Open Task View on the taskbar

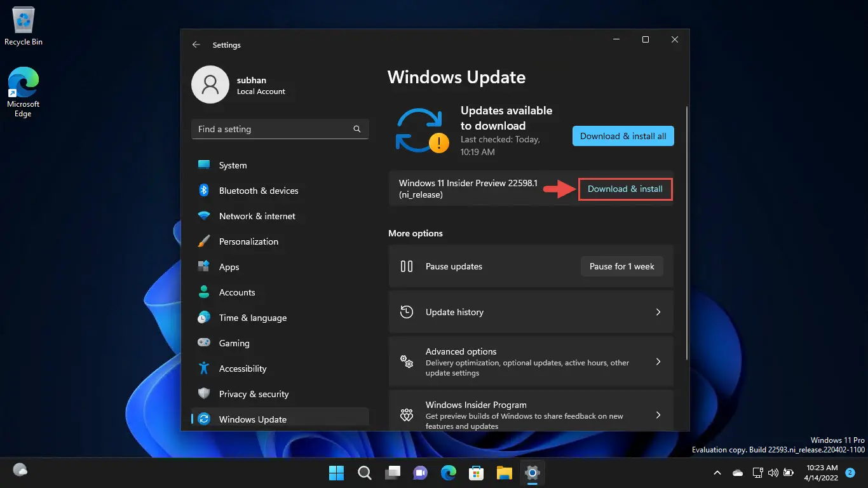(392, 473)
